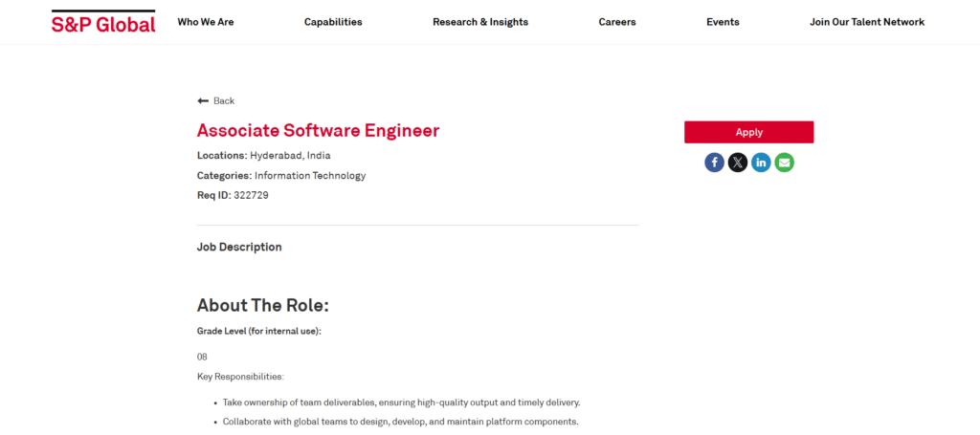
Task: Open the Who We Are menu
Action: click(x=205, y=22)
